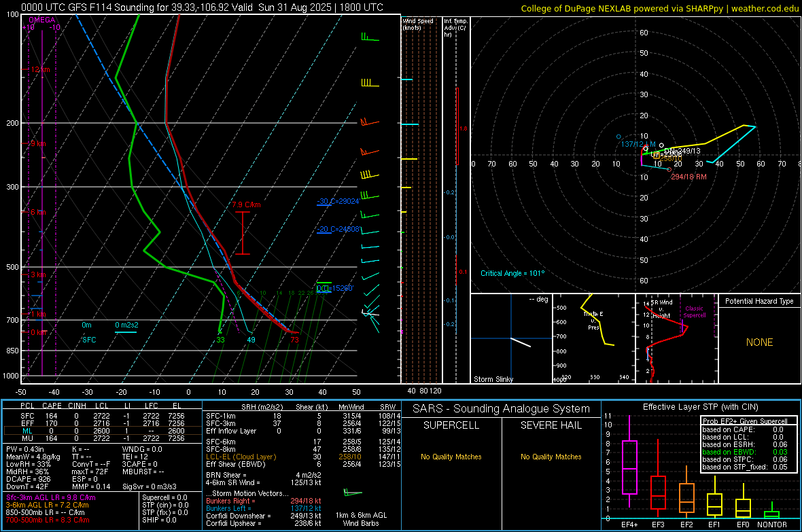Screen dimensions: 802x532
Task: Click TEI = 12 value
Action: pos(135,457)
